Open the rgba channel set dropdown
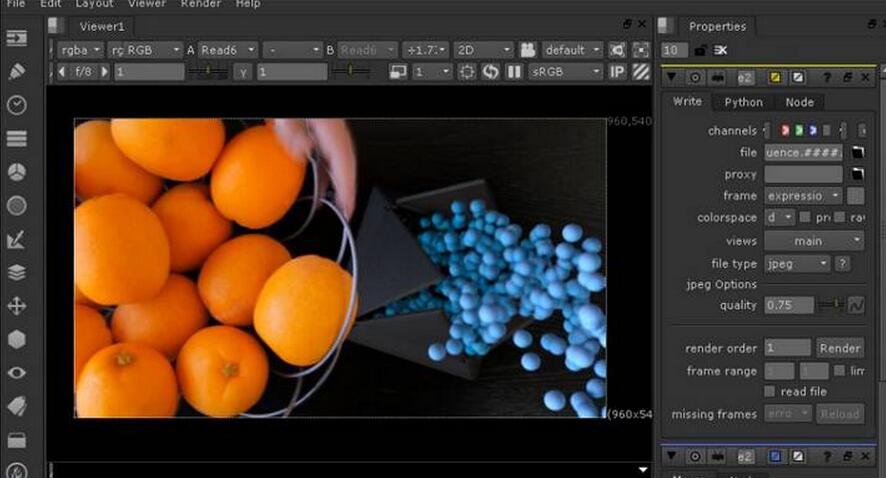Screen dimensions: 886x478 [x=80, y=50]
